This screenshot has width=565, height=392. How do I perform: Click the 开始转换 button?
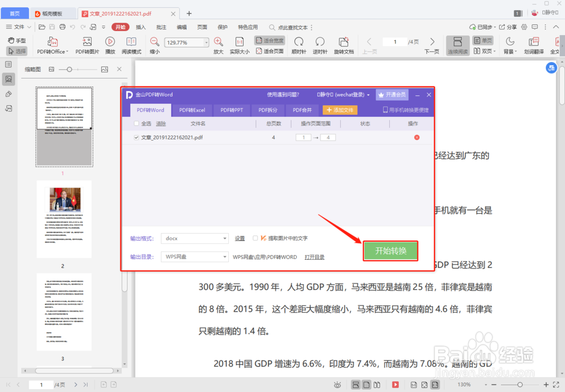(x=390, y=251)
